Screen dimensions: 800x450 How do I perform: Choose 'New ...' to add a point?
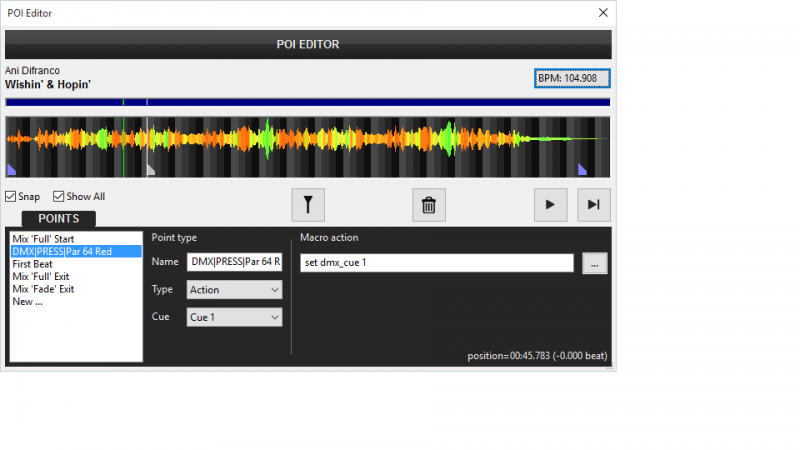point(76,302)
